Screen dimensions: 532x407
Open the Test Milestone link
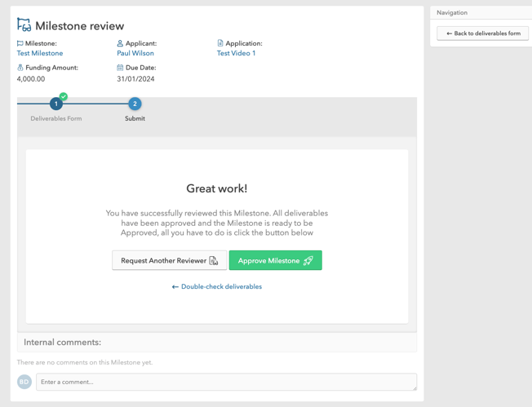click(40, 54)
